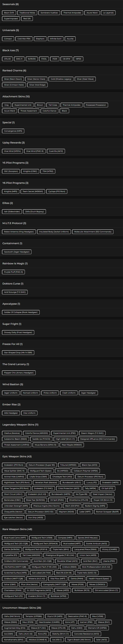Select the Gold (Shadow Legacy) ranked charm

tap(61, 79)
